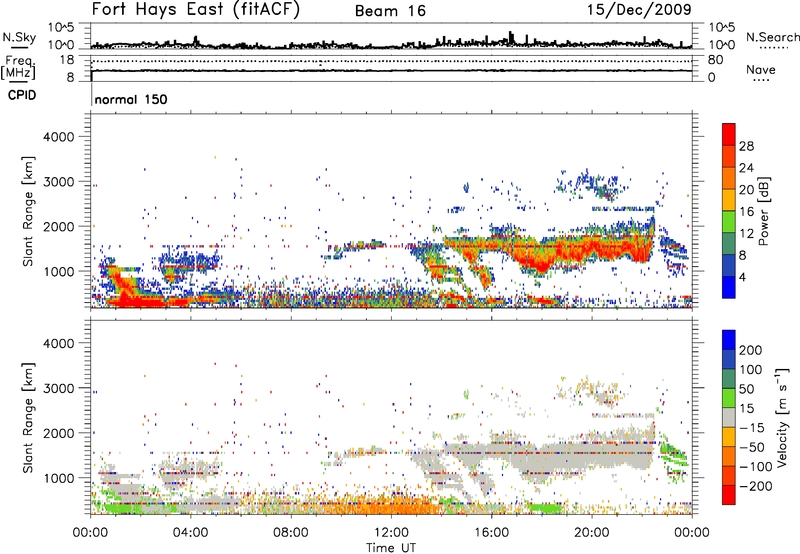Click the "-100" label on Velocity colorbar
This screenshot has height=554, width=800.
756,467
